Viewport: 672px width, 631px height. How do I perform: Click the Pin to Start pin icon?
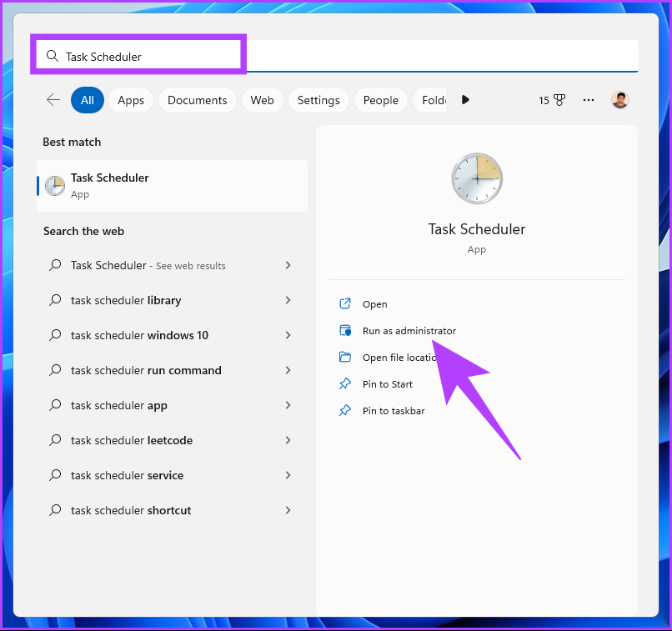pos(345,384)
